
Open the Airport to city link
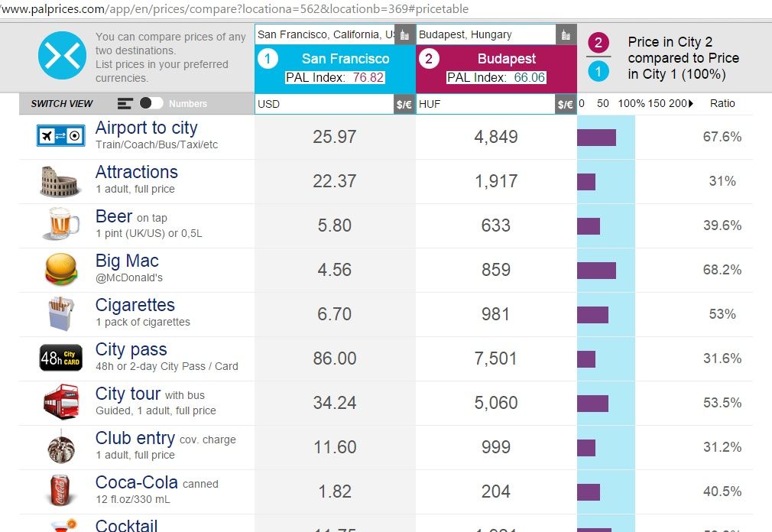pyautogui.click(x=146, y=128)
